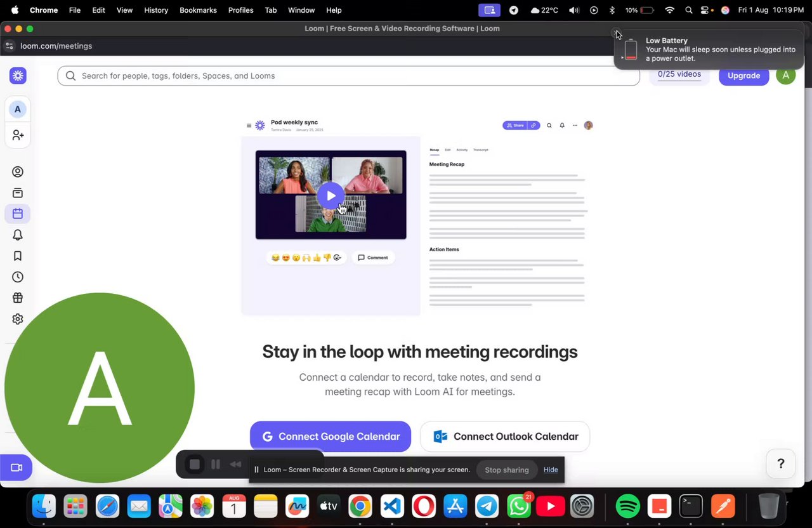Click the rewind control in the recorder bar
Screen dimensions: 812x528
point(235,465)
